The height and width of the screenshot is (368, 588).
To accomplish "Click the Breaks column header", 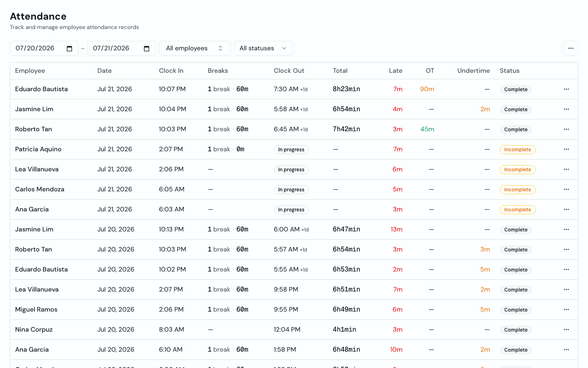I will (218, 71).
